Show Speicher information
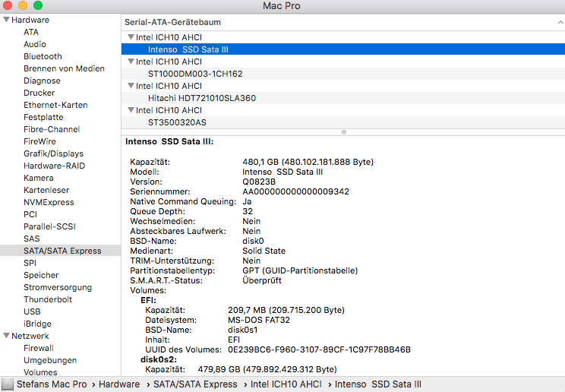 point(41,275)
